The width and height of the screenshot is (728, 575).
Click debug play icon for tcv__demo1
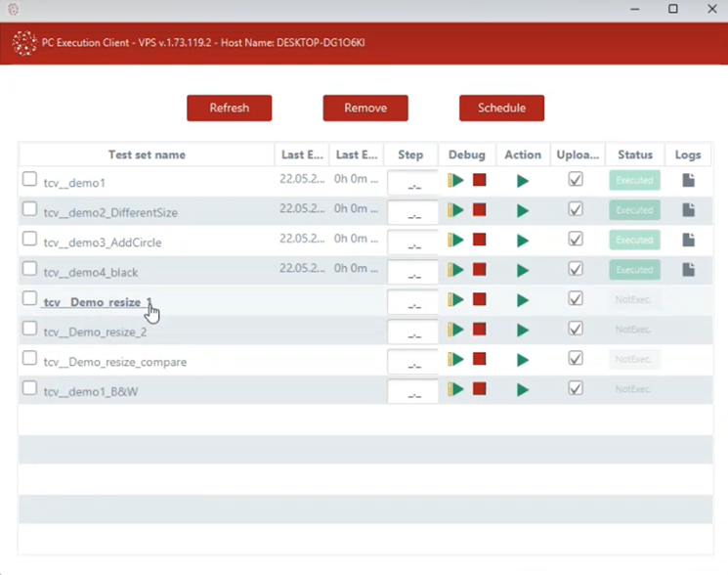[455, 181]
